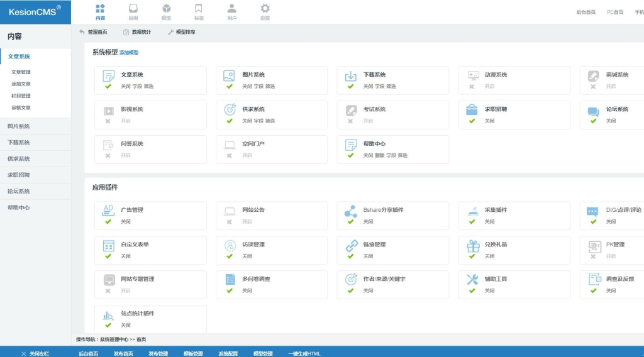Image resolution: width=644 pixels, height=357 pixels.
Task: Go back to 管理首页
Action: coord(94,32)
